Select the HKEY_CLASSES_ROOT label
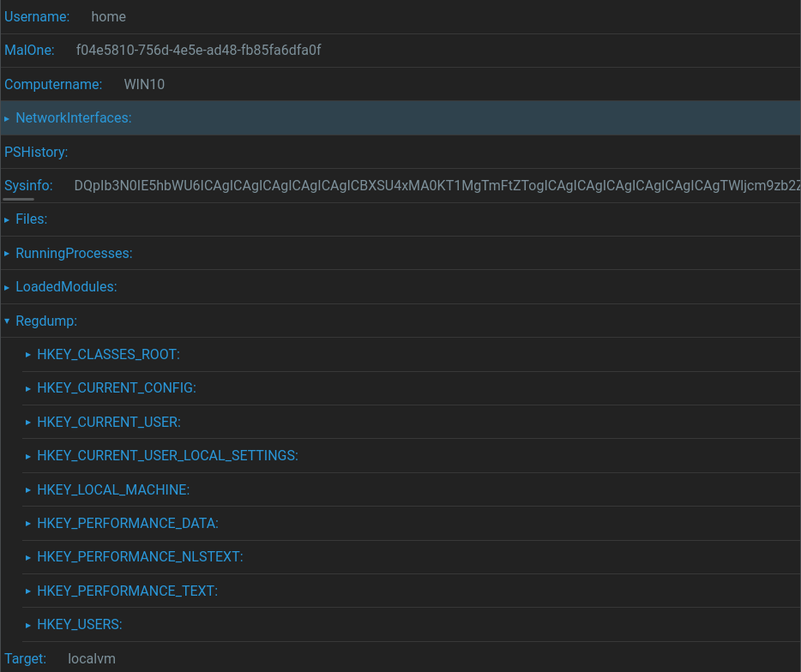This screenshot has height=672, width=801. 108,354
